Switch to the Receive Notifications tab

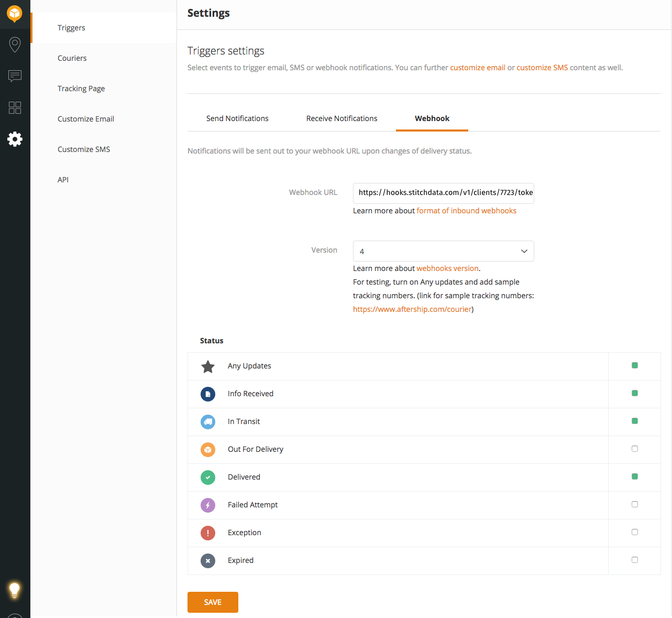coord(341,118)
